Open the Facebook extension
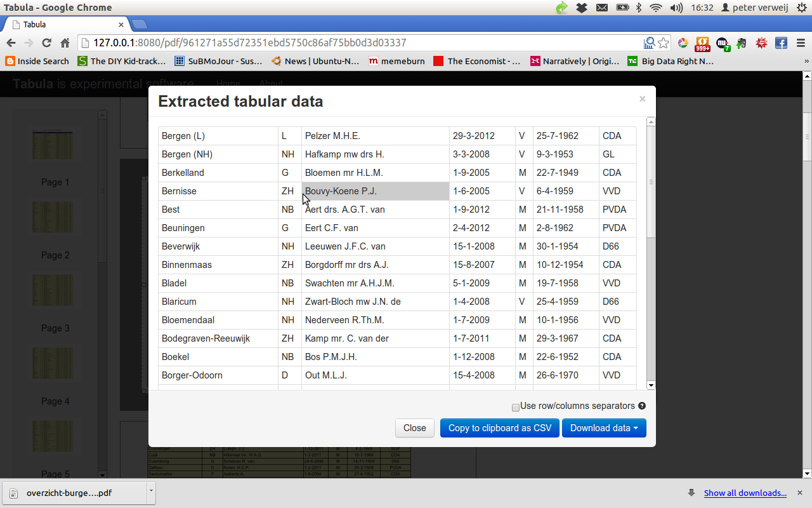812x508 pixels. pyautogui.click(x=780, y=43)
